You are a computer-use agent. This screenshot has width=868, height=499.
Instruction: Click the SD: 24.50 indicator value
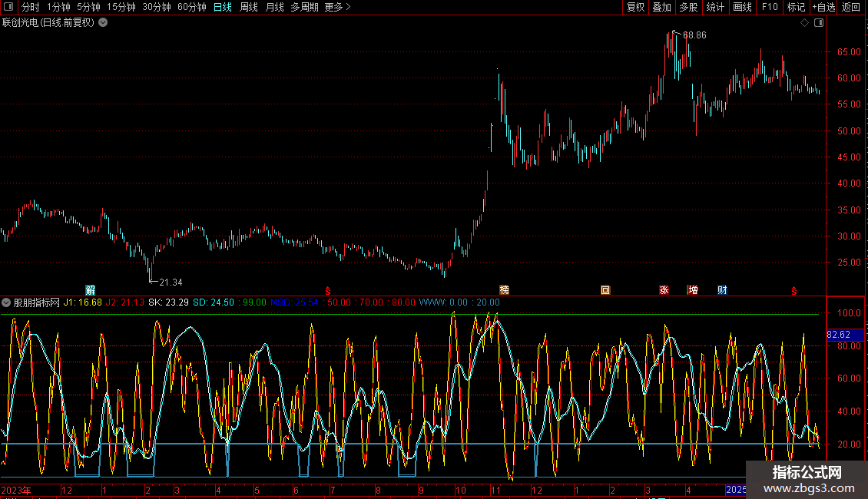point(213,302)
